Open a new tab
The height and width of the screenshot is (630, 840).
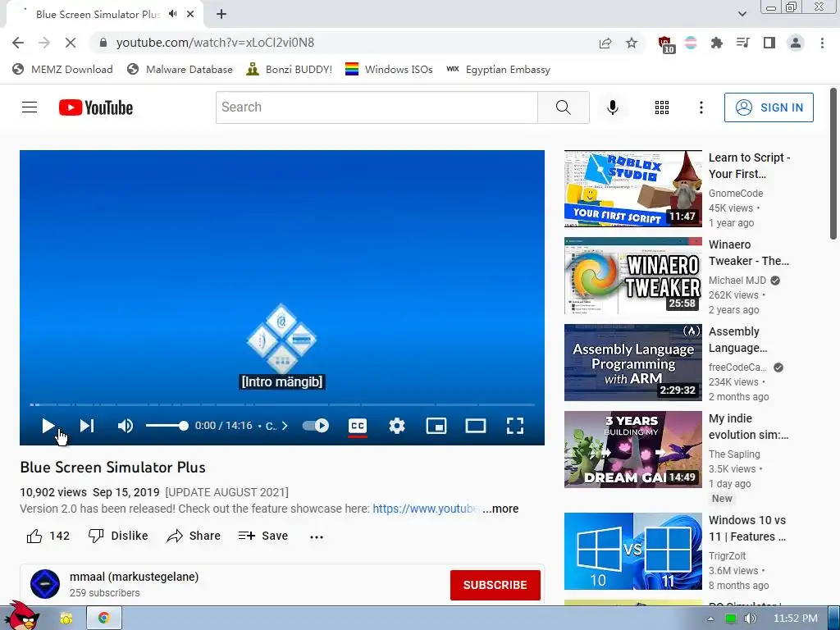pyautogui.click(x=221, y=14)
